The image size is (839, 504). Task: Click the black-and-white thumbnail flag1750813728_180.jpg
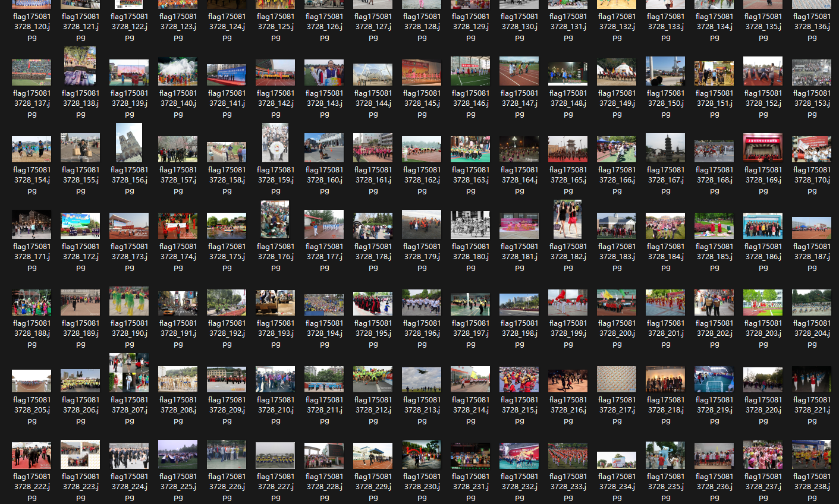[x=470, y=225]
